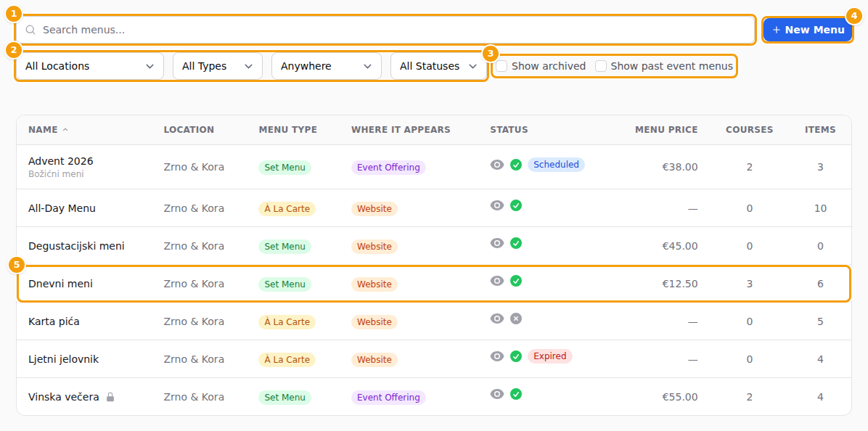Click Event Offering badge for Vinska večera
868x431 pixels.
click(388, 397)
